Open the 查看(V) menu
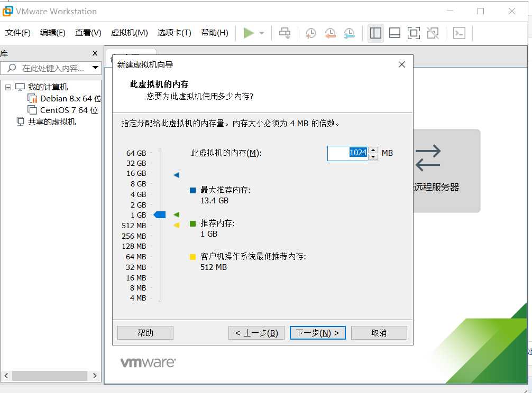Viewport: 532px width, 393px height. (x=88, y=33)
